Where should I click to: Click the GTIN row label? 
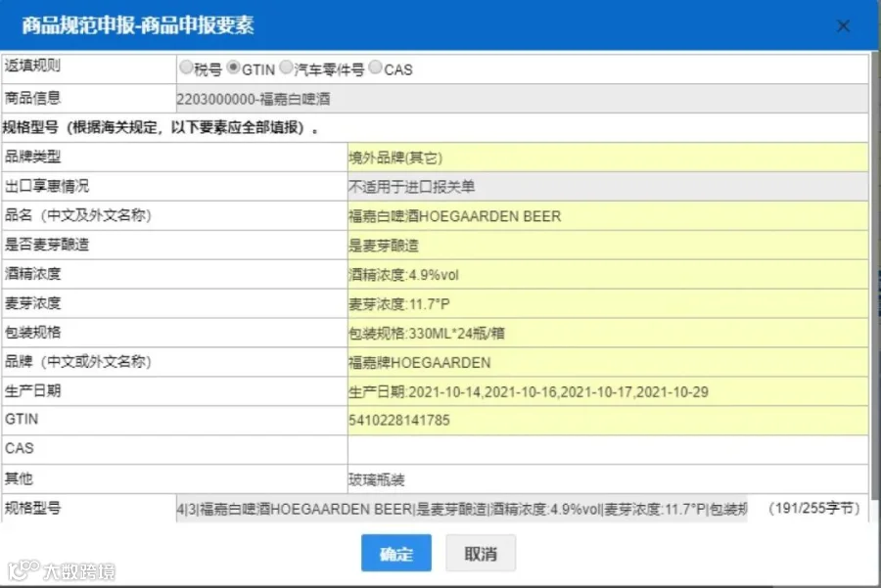pos(22,419)
